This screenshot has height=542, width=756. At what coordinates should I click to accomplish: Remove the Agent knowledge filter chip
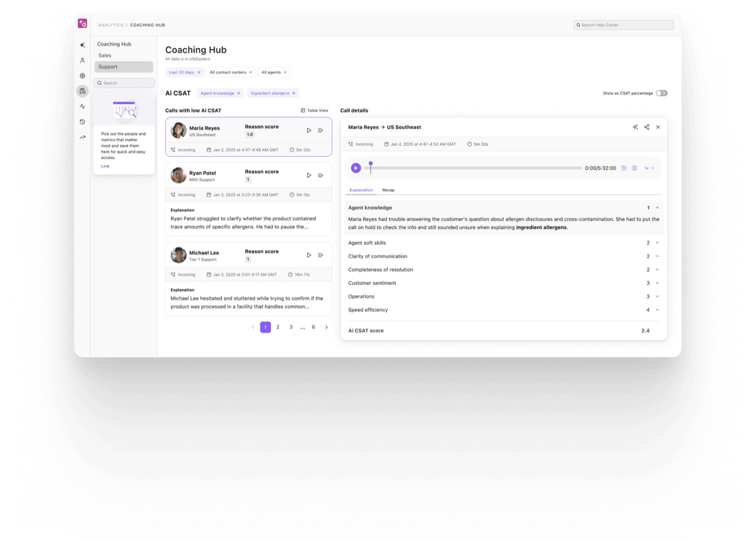(x=239, y=93)
